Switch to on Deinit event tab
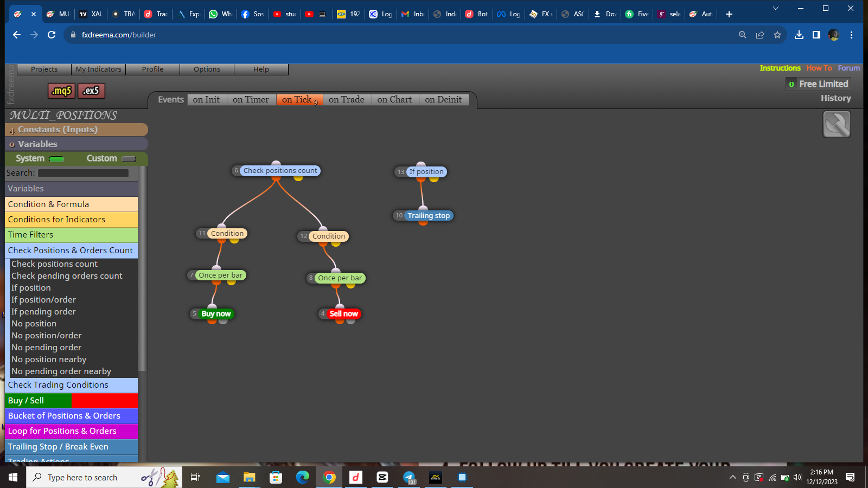The width and height of the screenshot is (868, 488). (443, 100)
